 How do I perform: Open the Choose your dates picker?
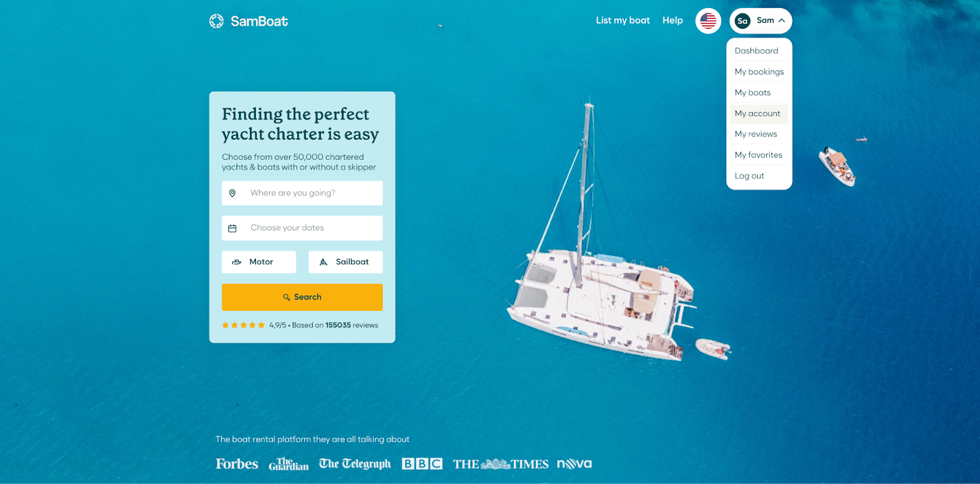pyautogui.click(x=302, y=228)
